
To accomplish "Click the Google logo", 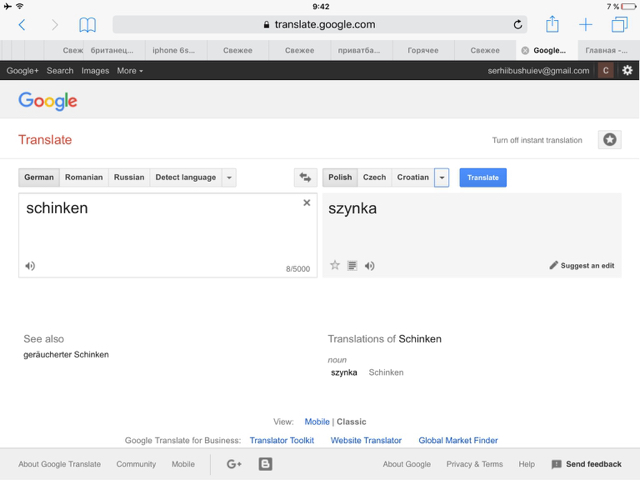I will [48, 101].
